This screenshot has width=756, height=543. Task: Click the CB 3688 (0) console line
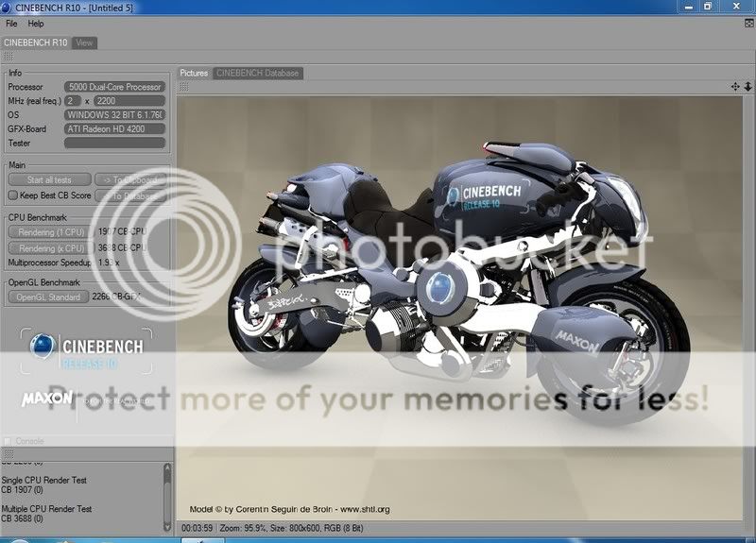(22, 518)
